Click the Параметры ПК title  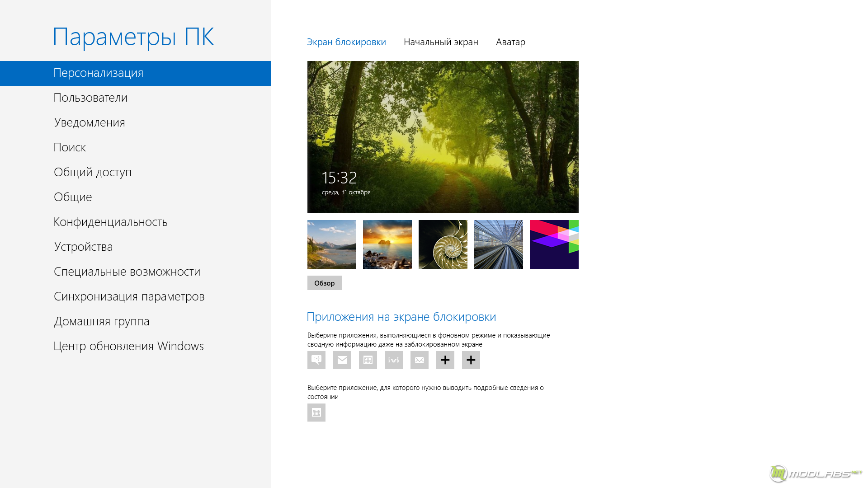133,37
